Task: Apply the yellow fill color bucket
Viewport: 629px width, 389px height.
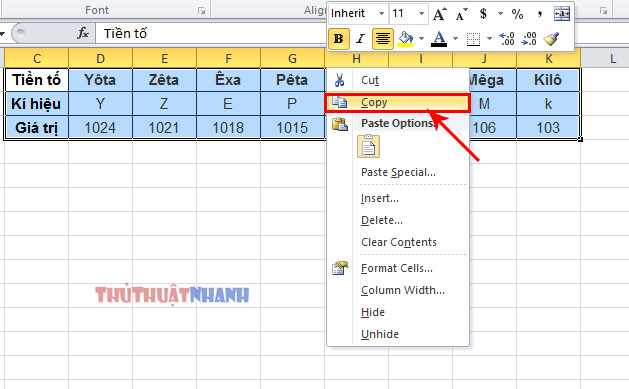Action: click(x=406, y=39)
